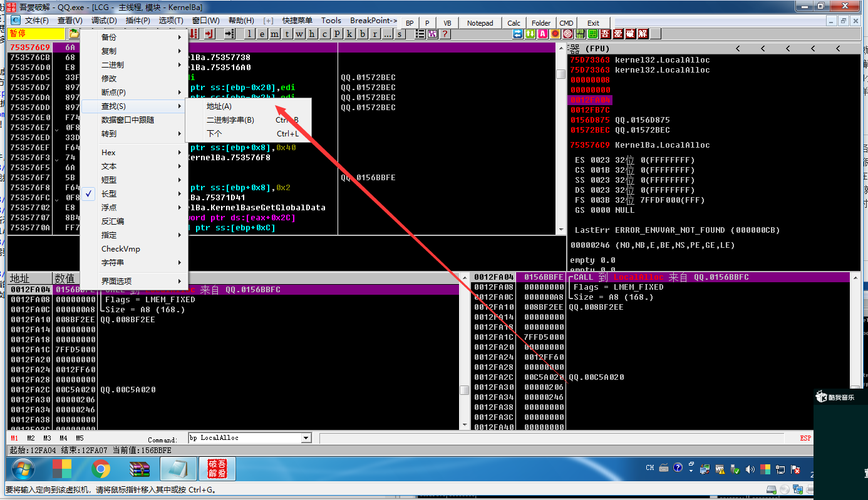The image size is (868, 500).
Task: Expand the 转到 submenu
Action: [134, 133]
